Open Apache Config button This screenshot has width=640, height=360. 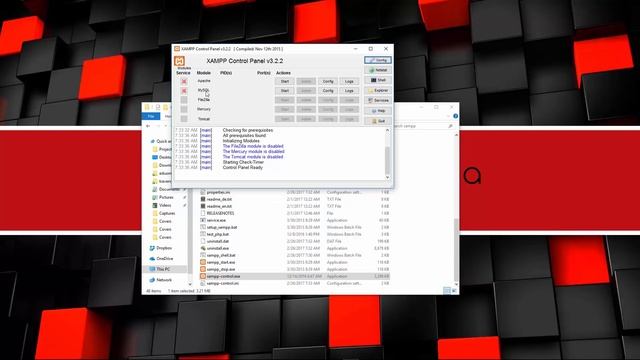pos(328,81)
